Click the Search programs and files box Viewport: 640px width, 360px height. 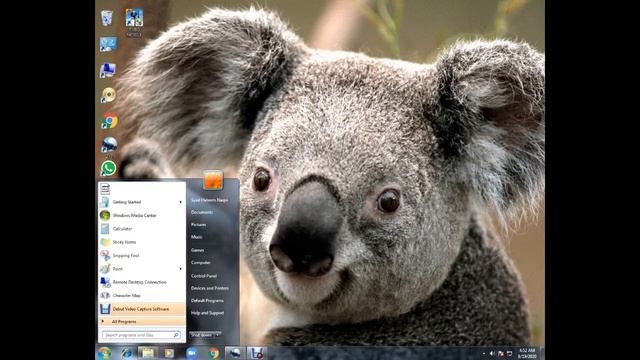pyautogui.click(x=141, y=335)
